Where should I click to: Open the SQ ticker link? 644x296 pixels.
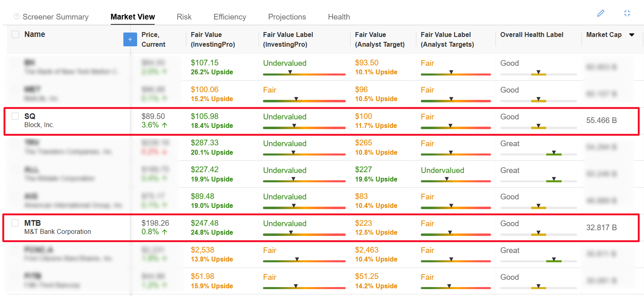tap(30, 116)
